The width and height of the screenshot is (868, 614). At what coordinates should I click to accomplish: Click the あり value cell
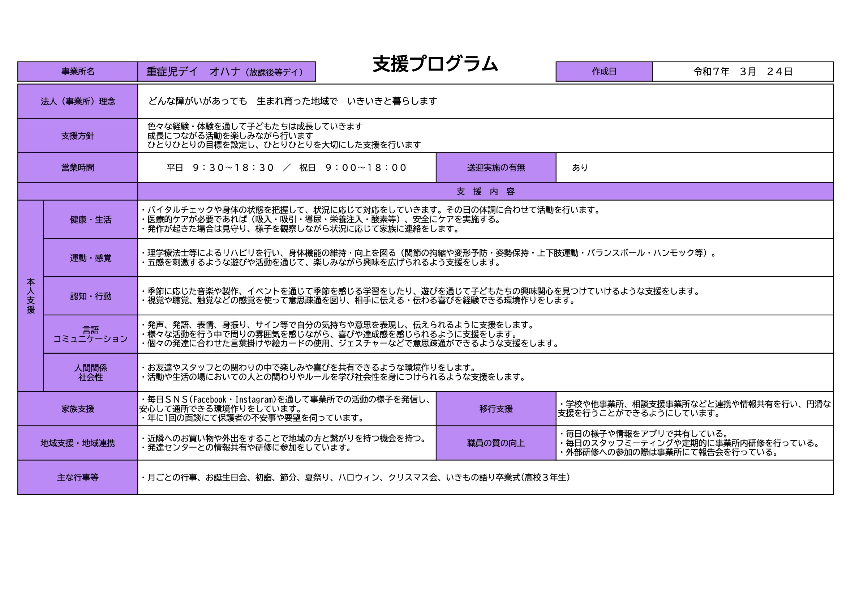click(580, 167)
